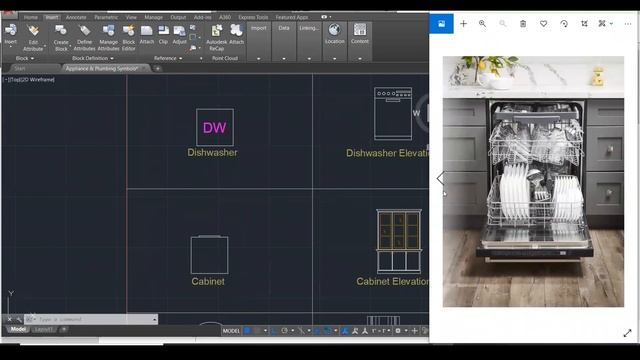
Task: Toggle the MODEL space button
Action: [231, 331]
